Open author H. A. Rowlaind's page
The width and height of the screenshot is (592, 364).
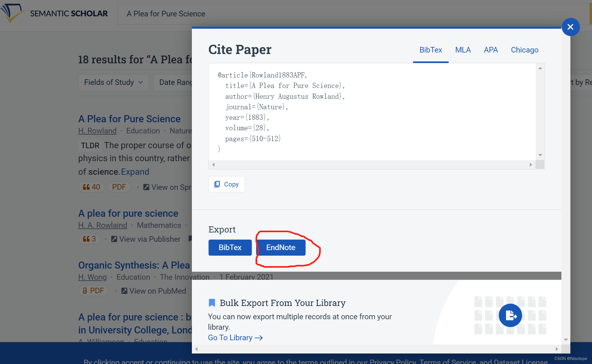[x=103, y=225]
